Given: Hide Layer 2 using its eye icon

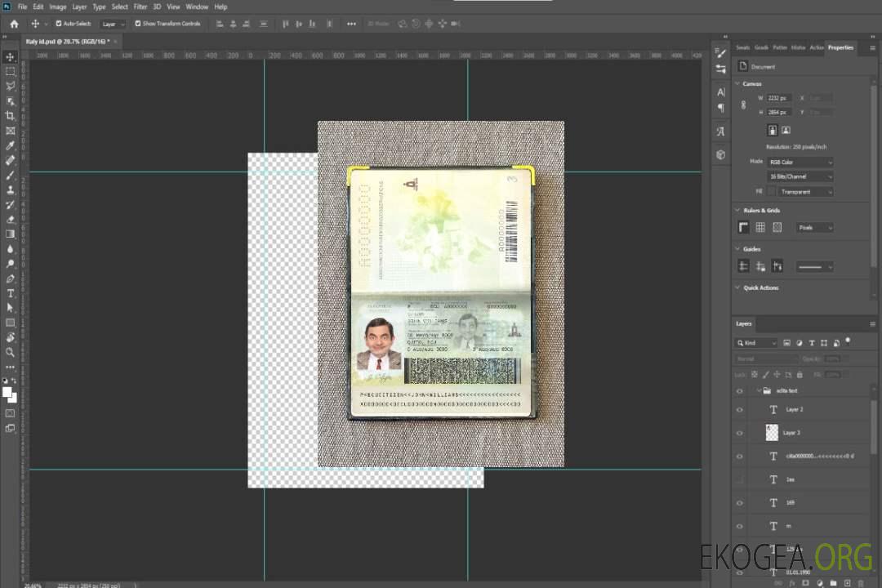Looking at the screenshot, I should coord(740,409).
